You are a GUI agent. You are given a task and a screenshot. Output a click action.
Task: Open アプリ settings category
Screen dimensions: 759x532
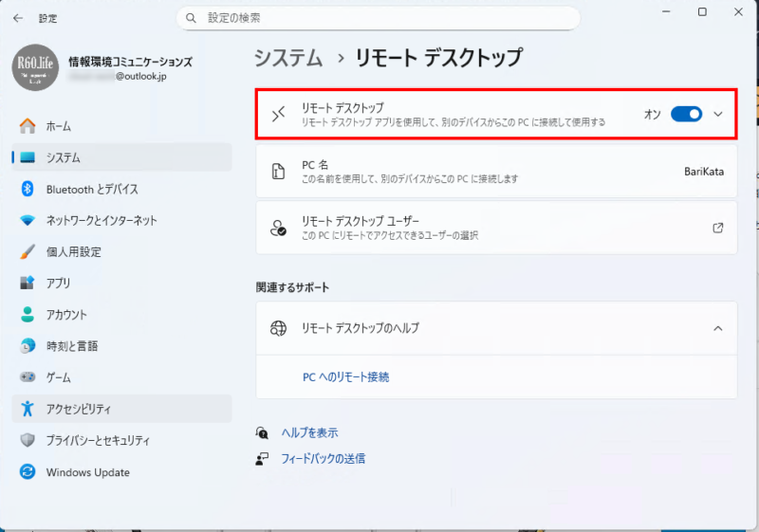pyautogui.click(x=59, y=283)
